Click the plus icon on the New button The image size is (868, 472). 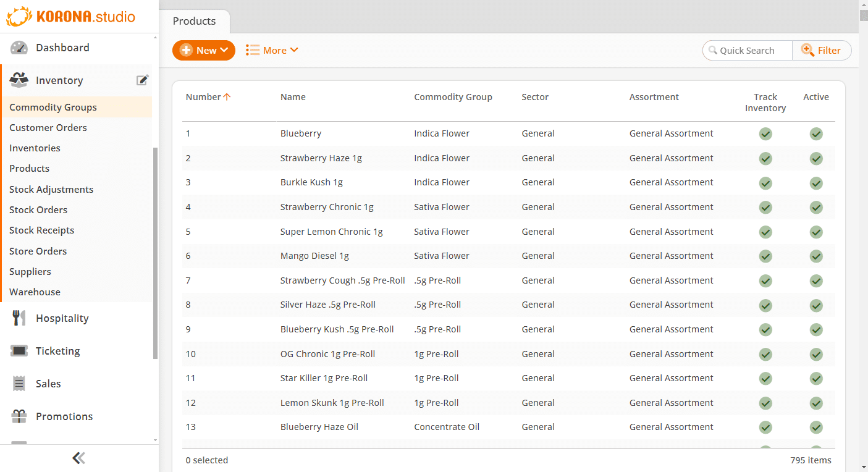pyautogui.click(x=186, y=51)
